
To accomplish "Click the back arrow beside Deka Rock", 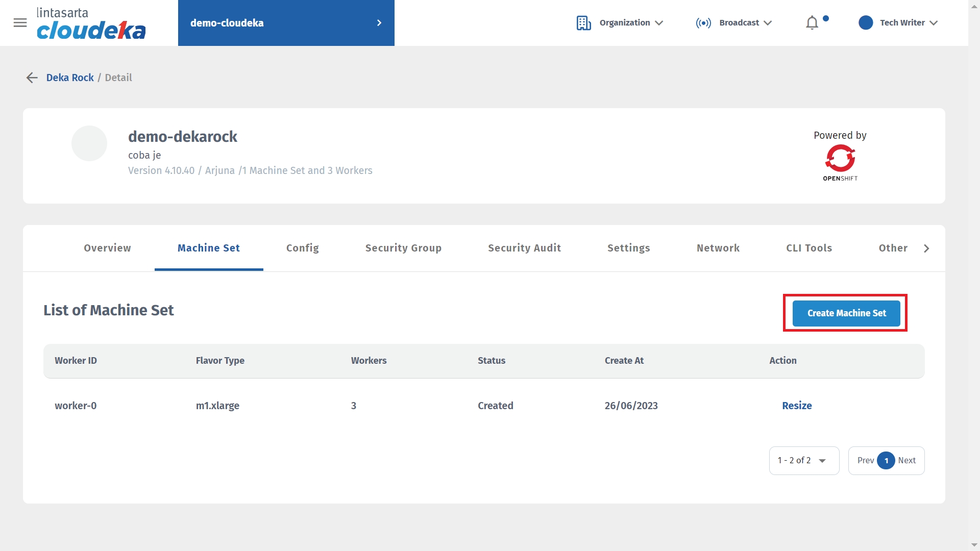I will (32, 78).
